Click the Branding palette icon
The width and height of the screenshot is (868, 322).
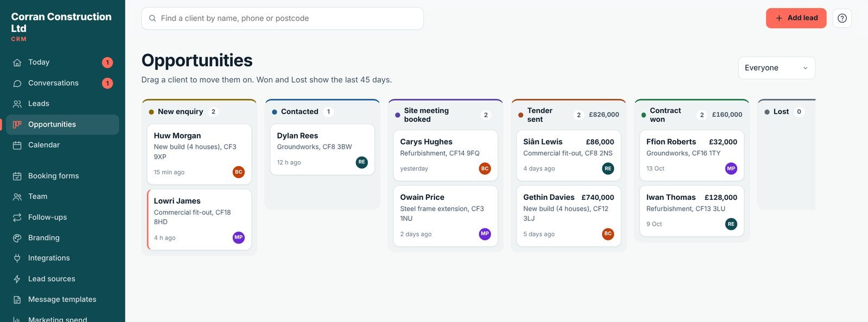click(x=17, y=238)
